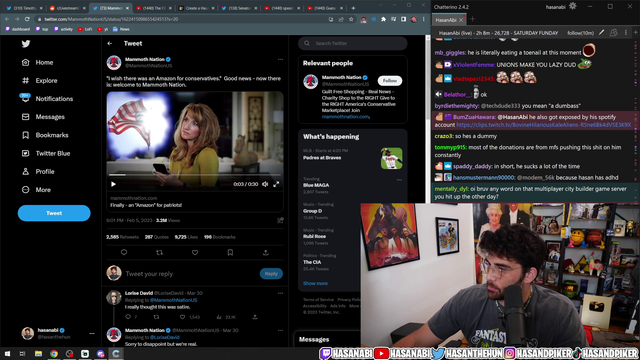
Task: Open the clips.twitch.tv link in chat
Action: pos(544,125)
